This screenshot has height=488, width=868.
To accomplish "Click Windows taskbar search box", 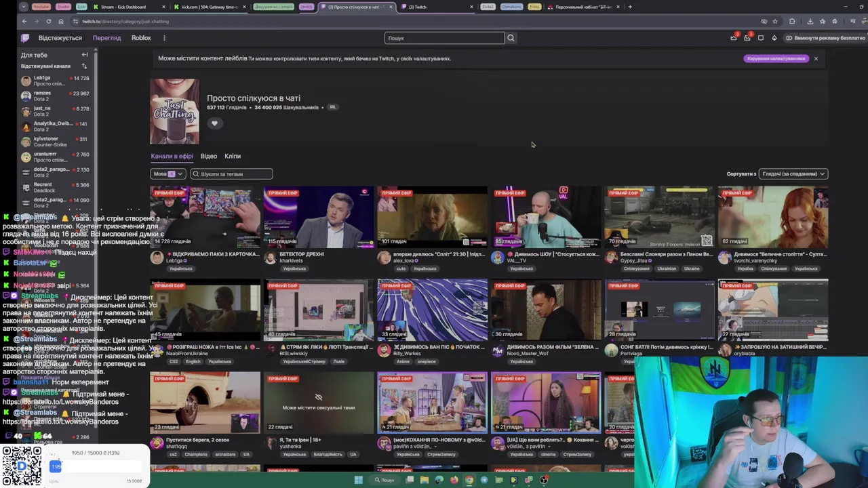I will 384,480.
